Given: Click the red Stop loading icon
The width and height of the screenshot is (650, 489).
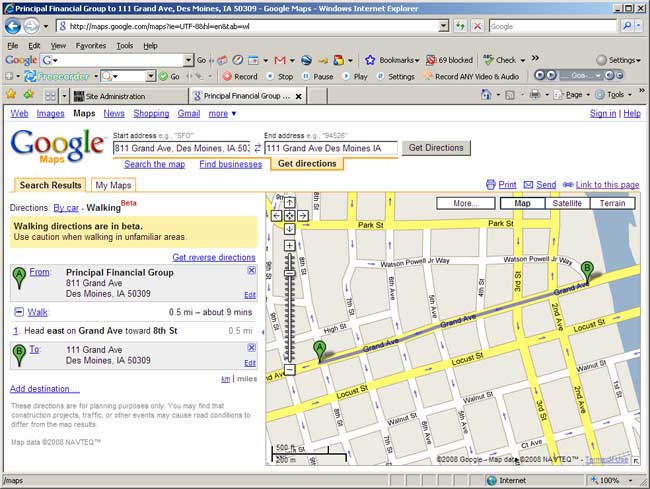Looking at the screenshot, I should tap(477, 26).
